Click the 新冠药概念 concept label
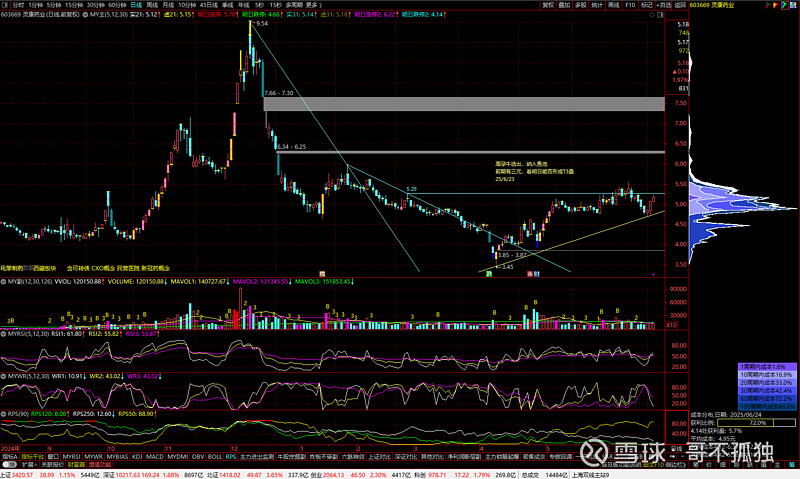This screenshot has height=479, width=800. point(156,268)
